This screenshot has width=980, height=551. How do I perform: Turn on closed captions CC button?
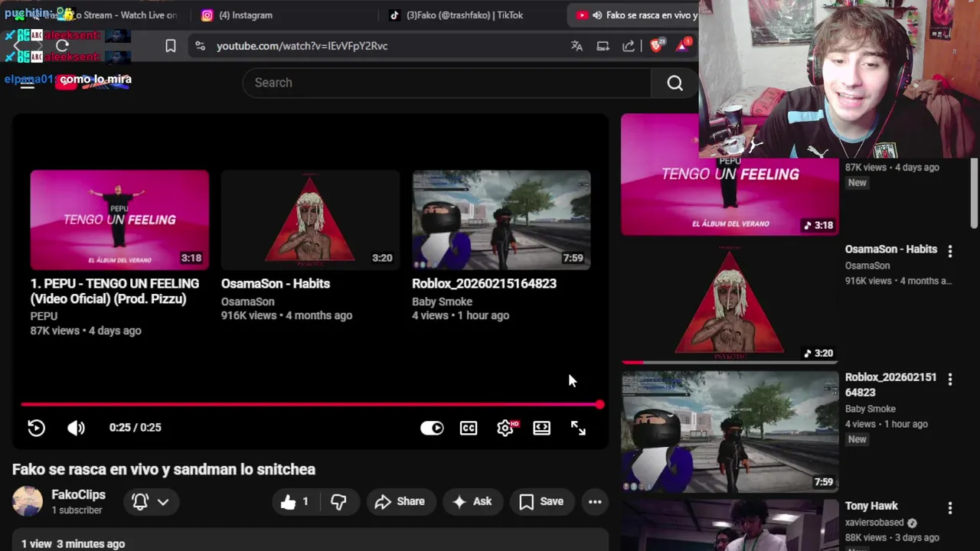click(x=469, y=428)
